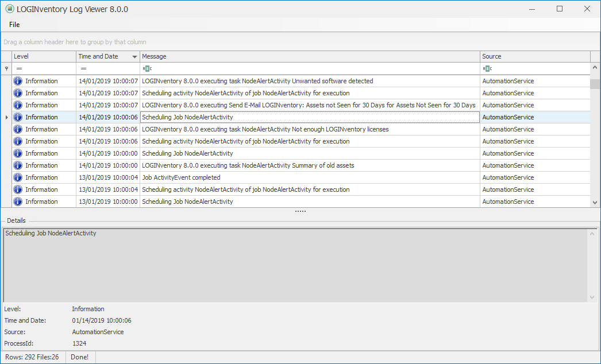This screenshot has width=601, height=364.
Task: Select message 'Unwanted software detected' cell
Action: click(x=310, y=81)
